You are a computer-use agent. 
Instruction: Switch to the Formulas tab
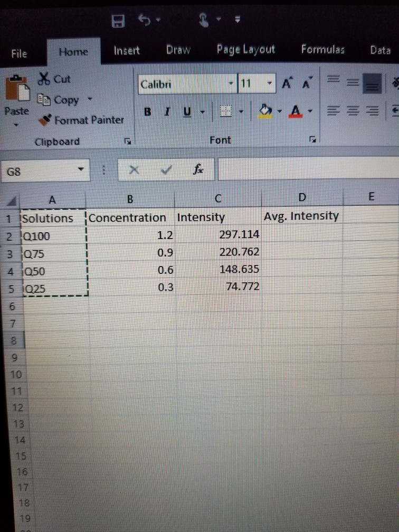322,50
